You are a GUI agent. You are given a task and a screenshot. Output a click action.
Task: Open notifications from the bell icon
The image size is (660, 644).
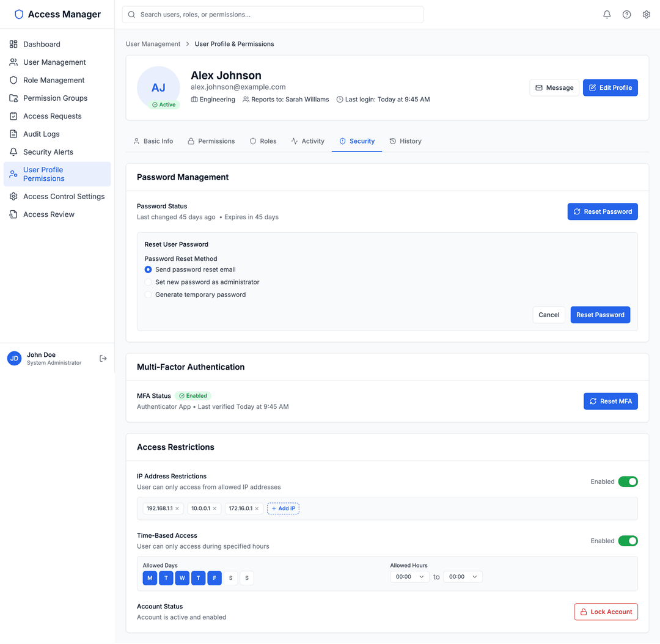pos(606,14)
